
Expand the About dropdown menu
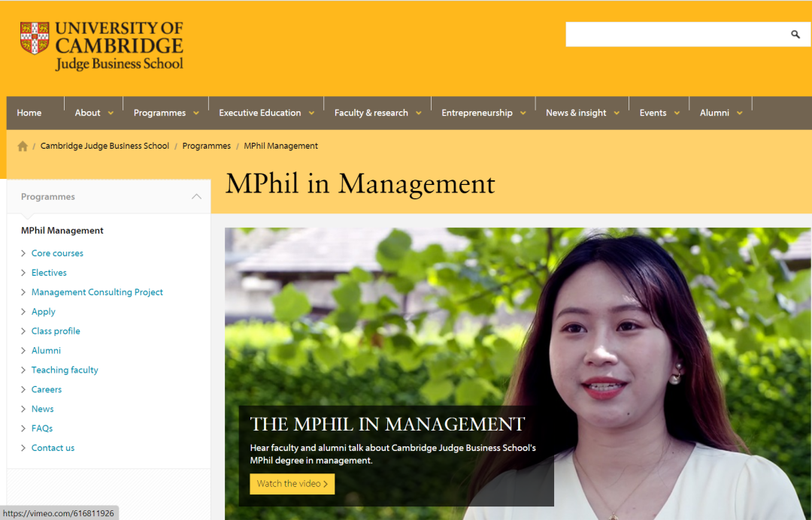click(94, 113)
